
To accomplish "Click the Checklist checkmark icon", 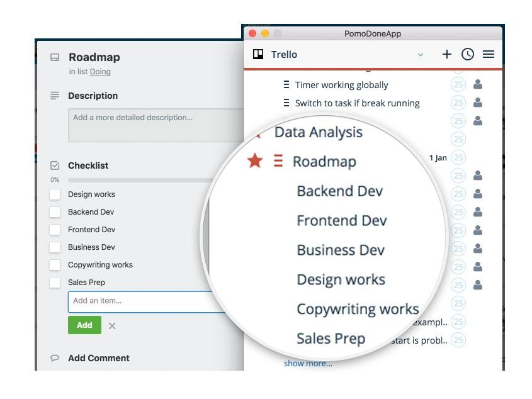I will pyautogui.click(x=55, y=166).
